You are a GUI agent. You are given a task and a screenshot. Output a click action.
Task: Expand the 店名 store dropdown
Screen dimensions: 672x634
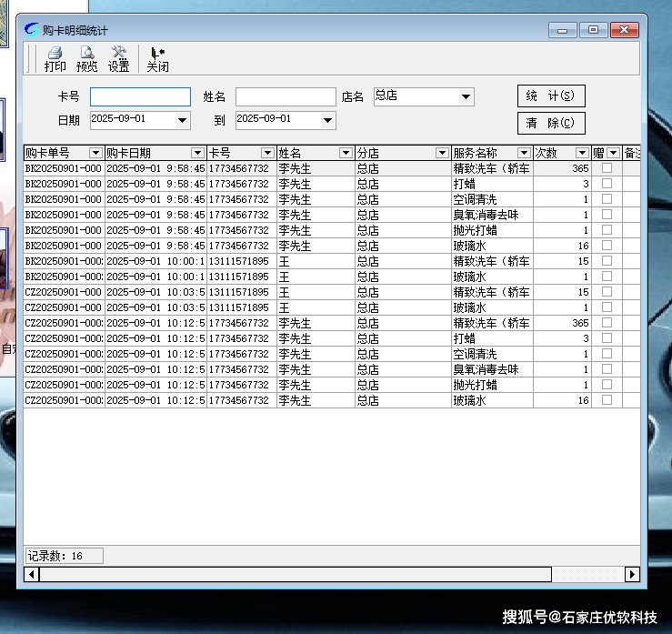(x=466, y=97)
